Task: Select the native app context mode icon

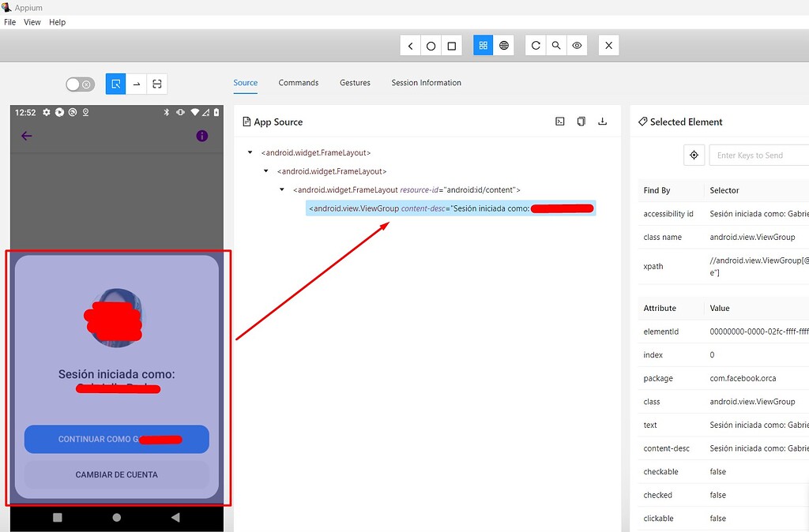Action: point(483,45)
